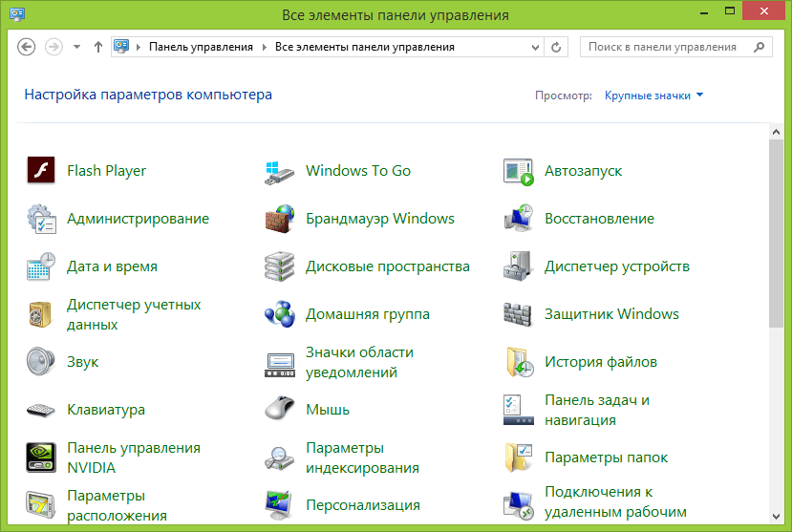Open the Звук speaker icon
Image resolution: width=792 pixels, height=532 pixels.
(x=41, y=362)
